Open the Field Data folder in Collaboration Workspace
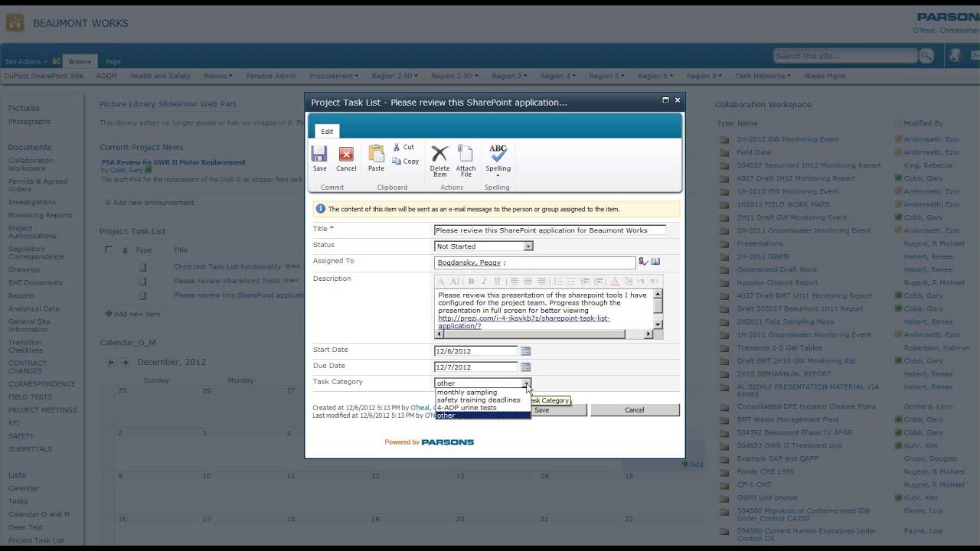 (x=753, y=152)
